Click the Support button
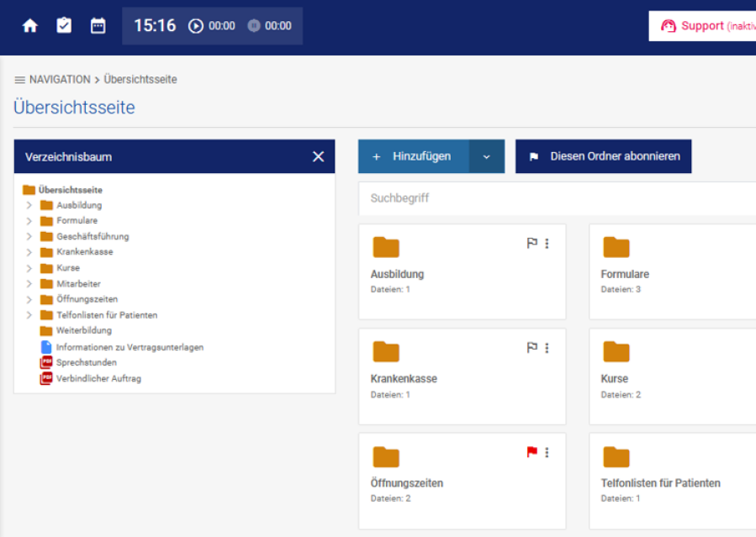Image resolution: width=756 pixels, height=537 pixels. coord(702,26)
